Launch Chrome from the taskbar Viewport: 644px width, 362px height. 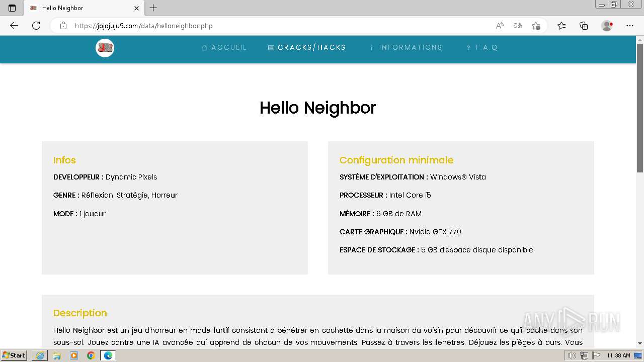point(91,355)
